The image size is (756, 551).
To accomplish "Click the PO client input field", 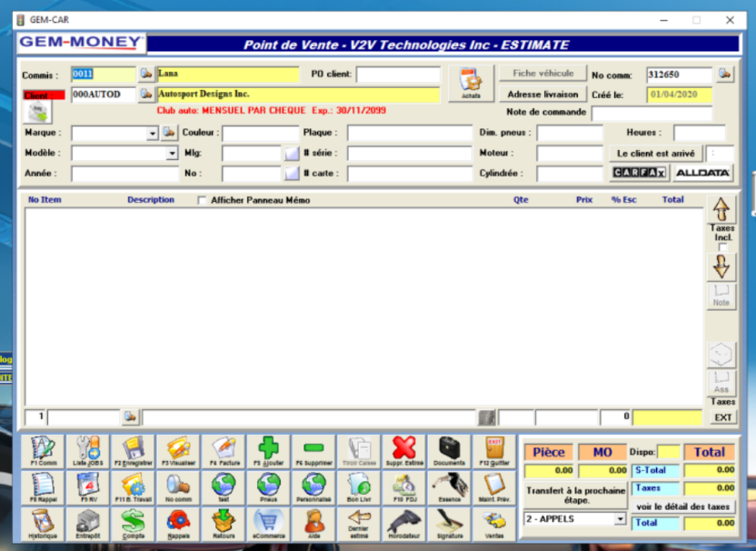I will (x=398, y=75).
